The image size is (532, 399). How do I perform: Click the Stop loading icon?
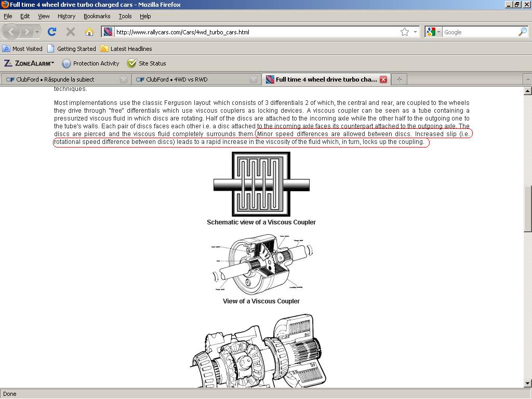click(71, 32)
